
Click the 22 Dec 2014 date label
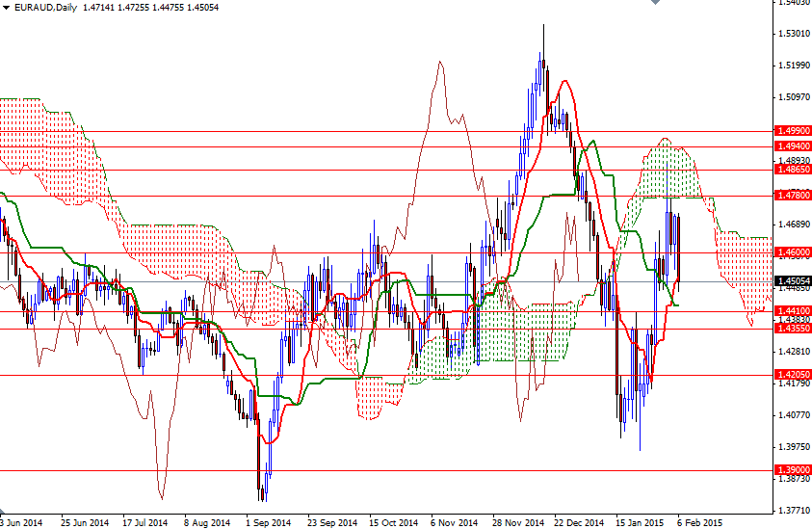[x=579, y=522]
